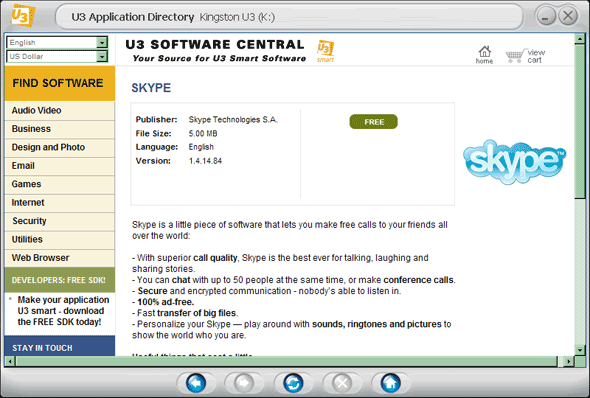Click the horizontal scrollbar thumb
This screenshot has height=398, width=590.
click(x=287, y=362)
